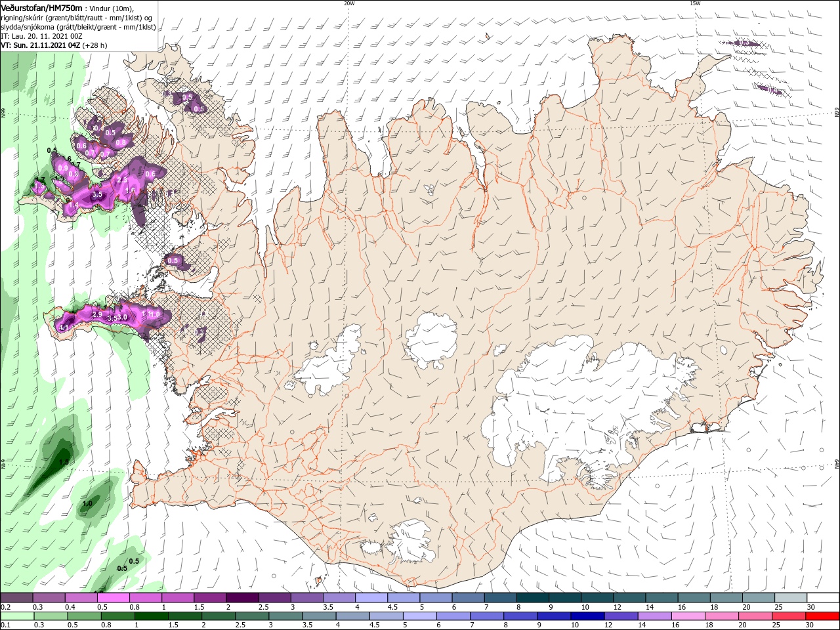Click the '1.0' rain value in the green area
The image size is (840, 630).
click(x=87, y=503)
